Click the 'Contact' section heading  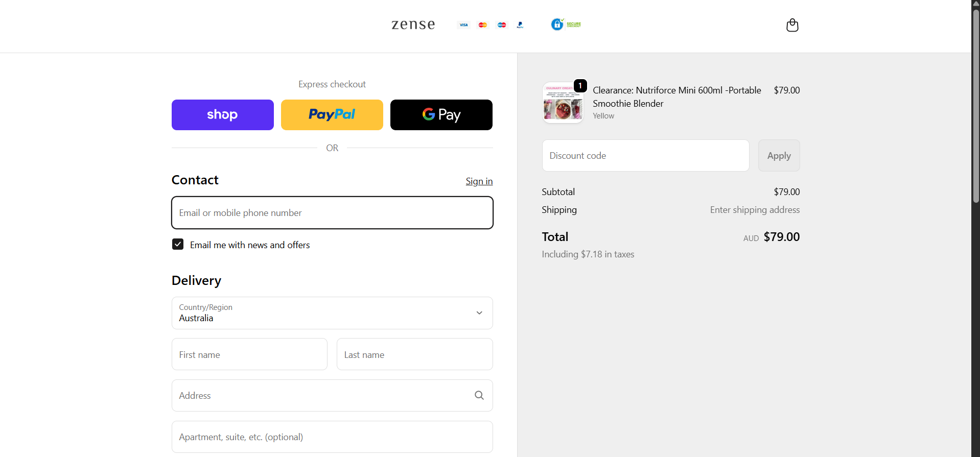tap(195, 180)
